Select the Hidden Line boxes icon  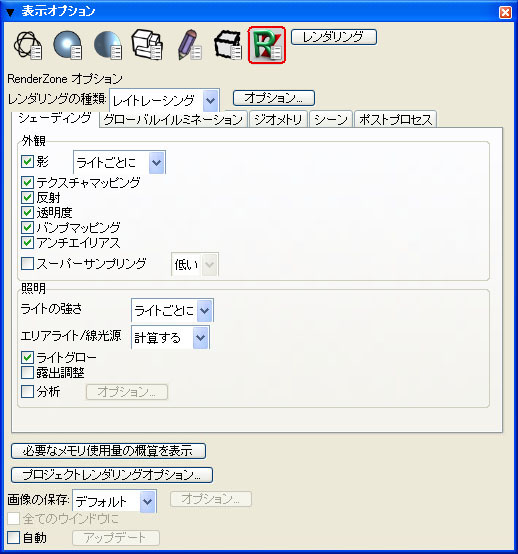pyautogui.click(x=147, y=45)
